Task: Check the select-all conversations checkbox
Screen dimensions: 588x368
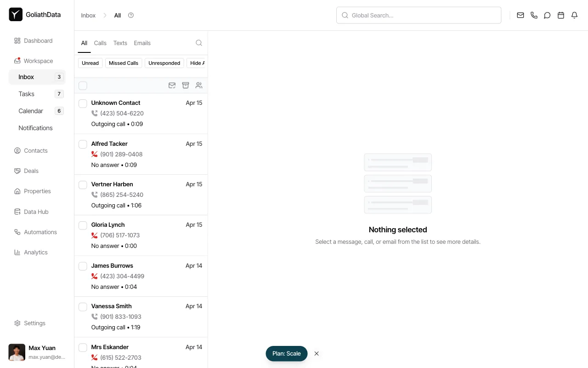Action: [83, 85]
